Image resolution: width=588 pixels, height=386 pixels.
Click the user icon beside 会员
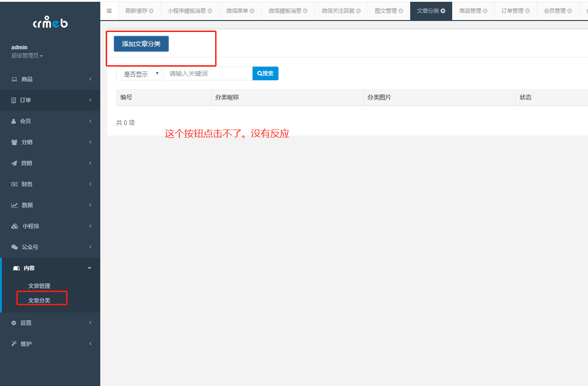(x=14, y=121)
